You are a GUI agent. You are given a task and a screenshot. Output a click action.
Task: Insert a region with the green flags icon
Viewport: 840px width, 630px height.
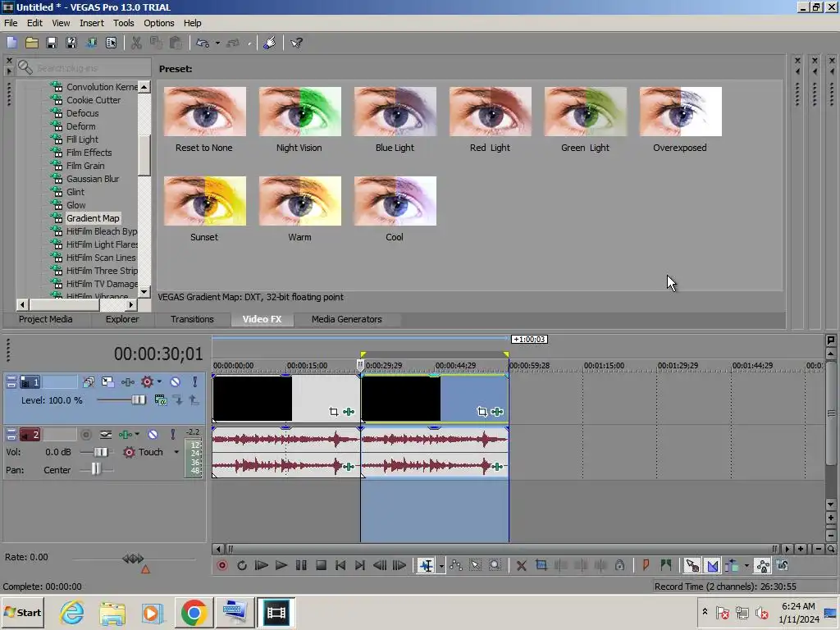(x=666, y=565)
